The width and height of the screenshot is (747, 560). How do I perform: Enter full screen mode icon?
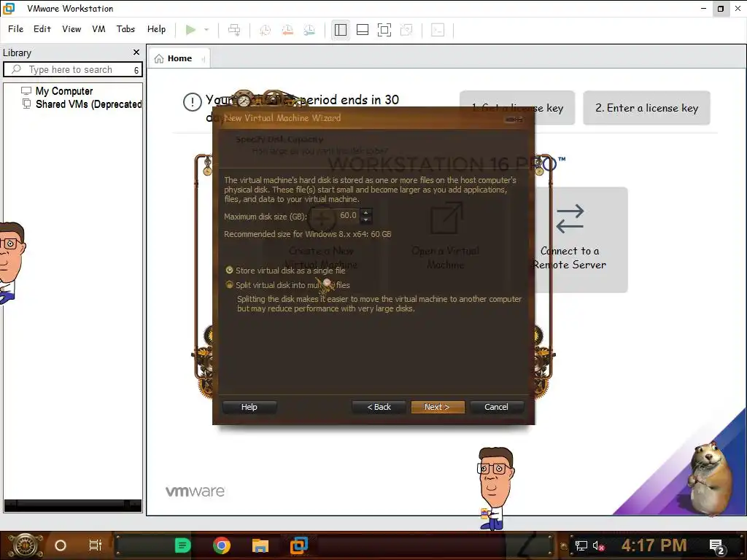pyautogui.click(x=384, y=30)
